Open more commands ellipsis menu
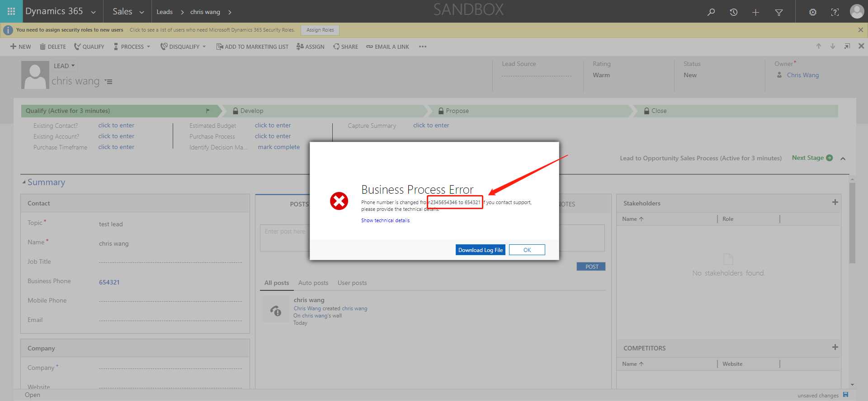The width and height of the screenshot is (868, 401). point(423,47)
